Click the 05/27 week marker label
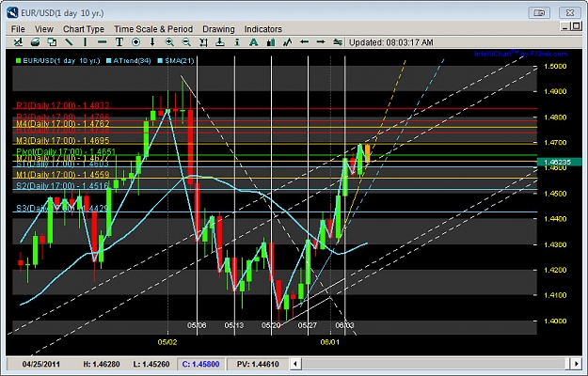 pyautogui.click(x=308, y=325)
